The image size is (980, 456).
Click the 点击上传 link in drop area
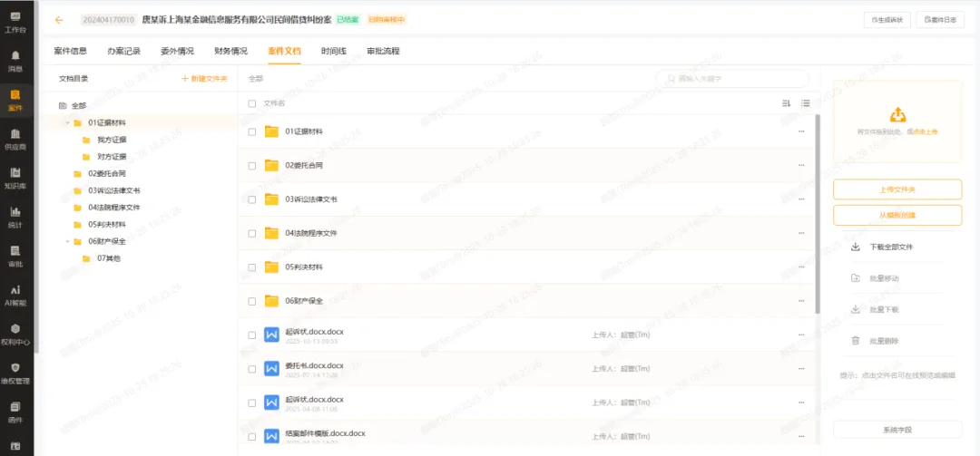click(925, 131)
